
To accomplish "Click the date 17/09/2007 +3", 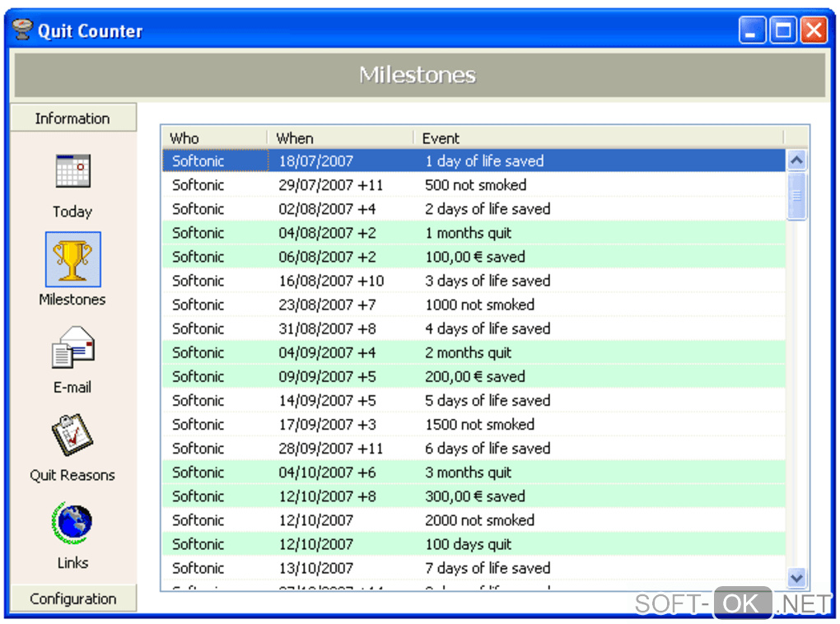I will (x=327, y=424).
